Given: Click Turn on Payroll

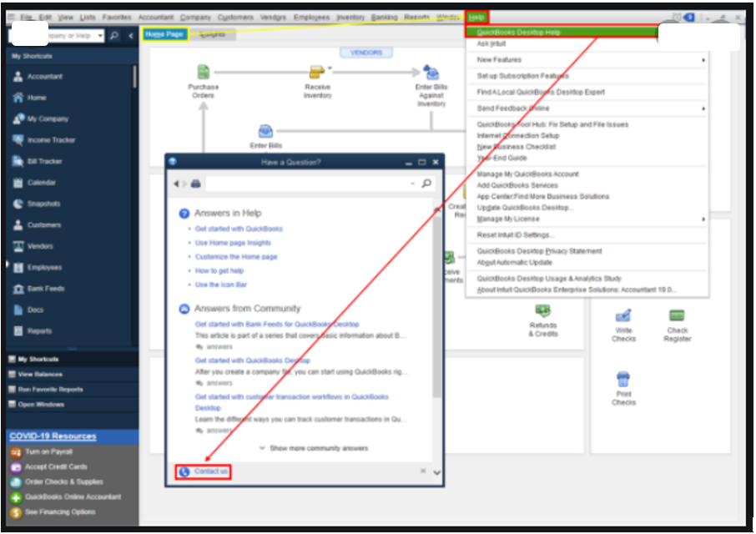Looking at the screenshot, I should (x=48, y=451).
